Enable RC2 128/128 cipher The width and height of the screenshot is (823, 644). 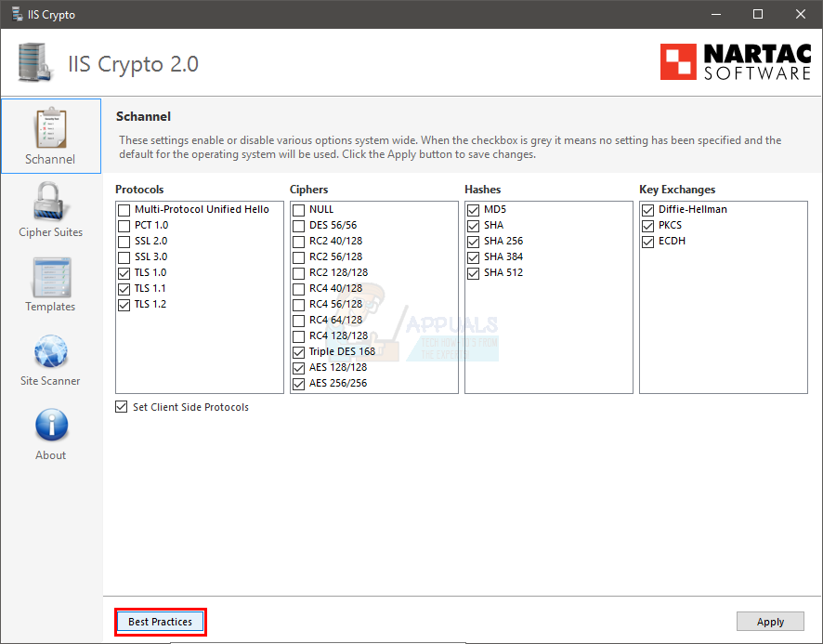(299, 273)
